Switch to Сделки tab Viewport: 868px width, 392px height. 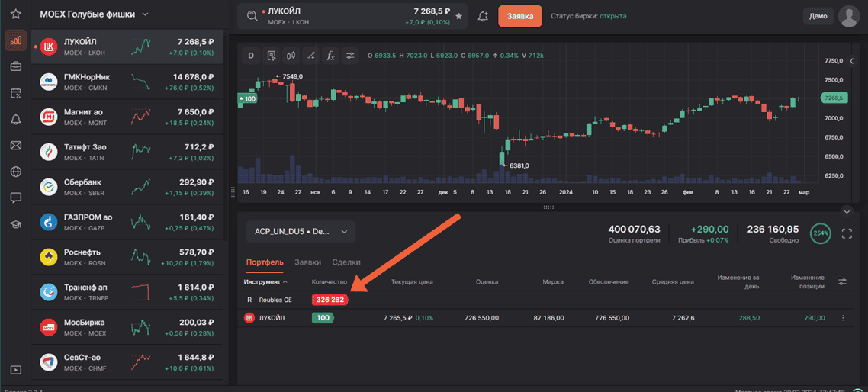point(346,262)
